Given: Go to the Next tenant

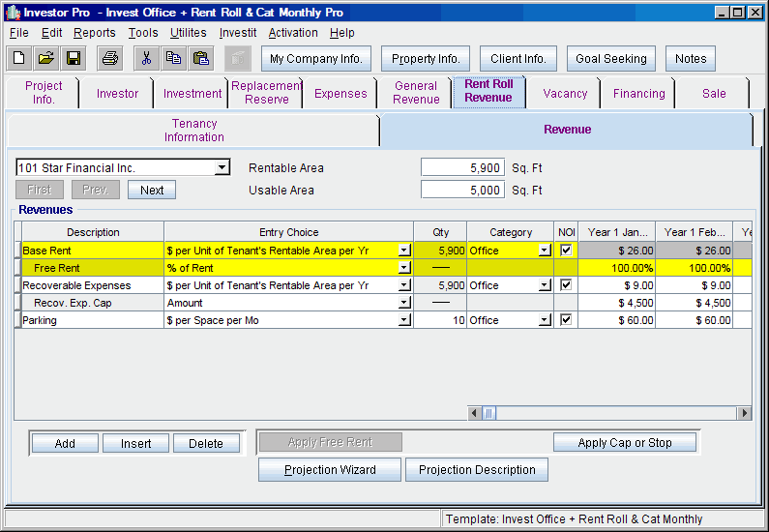Looking at the screenshot, I should click(x=152, y=190).
